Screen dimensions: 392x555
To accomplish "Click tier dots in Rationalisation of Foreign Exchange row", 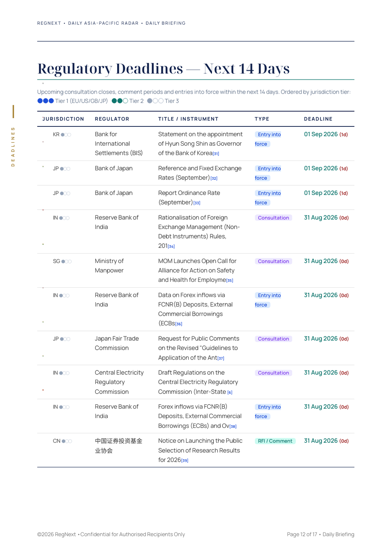I will coord(64,218).
